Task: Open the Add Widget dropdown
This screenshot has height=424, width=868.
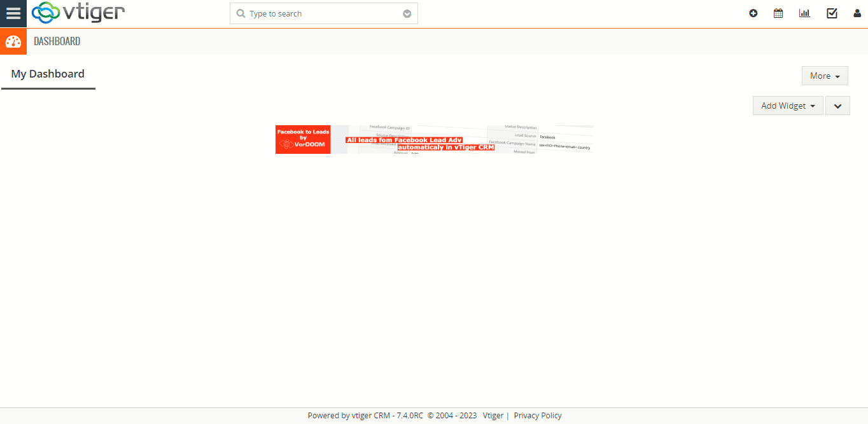Action: pos(788,106)
